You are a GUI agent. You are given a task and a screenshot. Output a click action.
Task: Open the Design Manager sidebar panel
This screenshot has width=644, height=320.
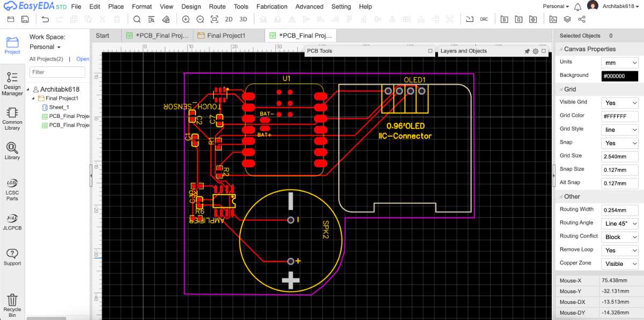pos(12,84)
